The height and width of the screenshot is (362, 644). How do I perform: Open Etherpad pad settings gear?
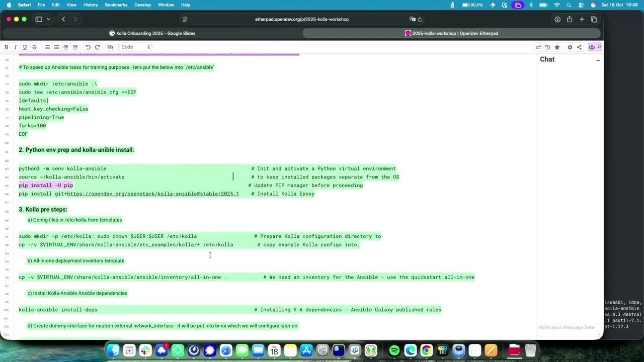click(x=570, y=47)
